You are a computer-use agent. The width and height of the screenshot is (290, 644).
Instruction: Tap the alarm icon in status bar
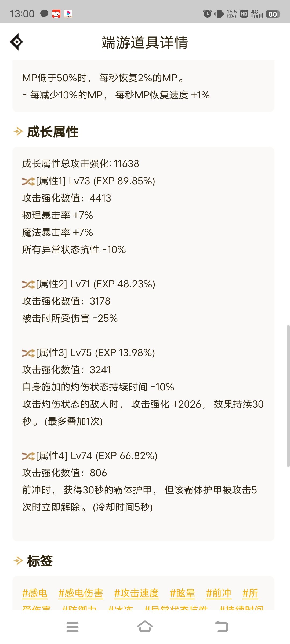[x=207, y=13]
